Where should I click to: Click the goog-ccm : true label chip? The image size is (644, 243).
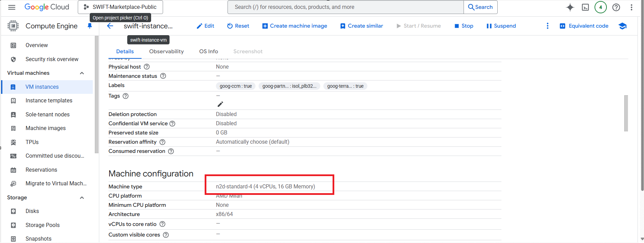pyautogui.click(x=236, y=86)
